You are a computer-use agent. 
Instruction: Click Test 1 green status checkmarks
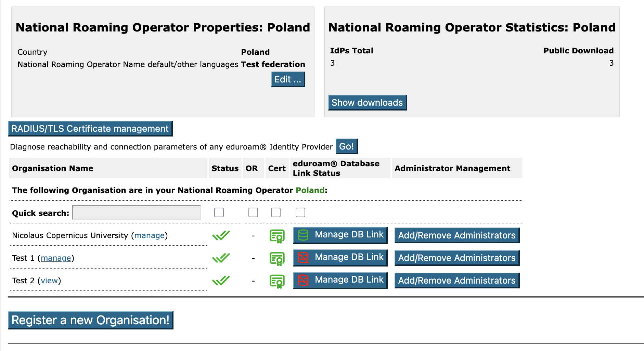(x=221, y=258)
